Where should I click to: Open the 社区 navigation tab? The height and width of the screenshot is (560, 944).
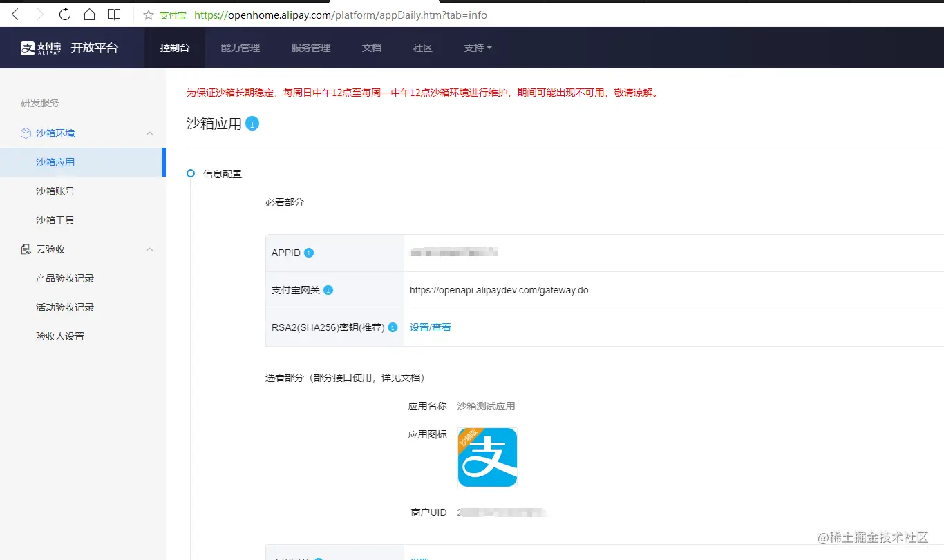coord(423,48)
